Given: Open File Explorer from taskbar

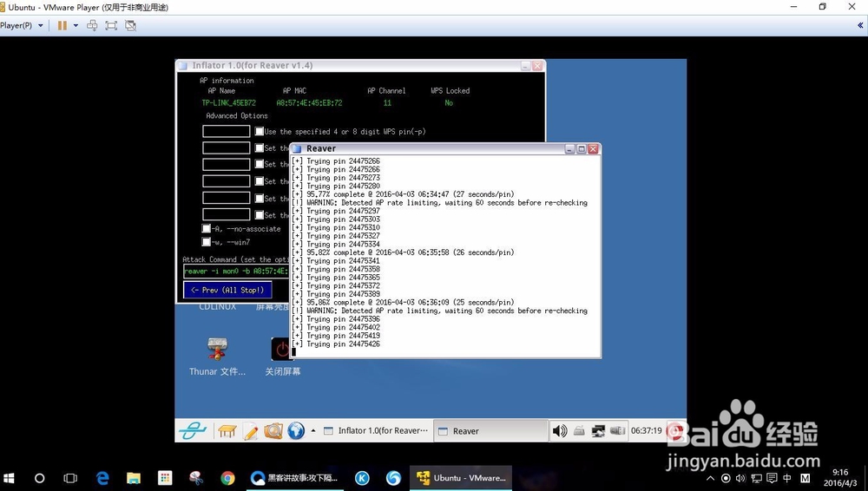Looking at the screenshot, I should point(134,478).
